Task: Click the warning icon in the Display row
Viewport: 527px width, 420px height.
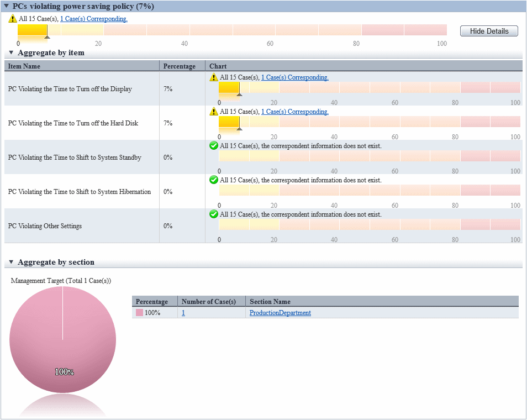Action: coord(213,77)
